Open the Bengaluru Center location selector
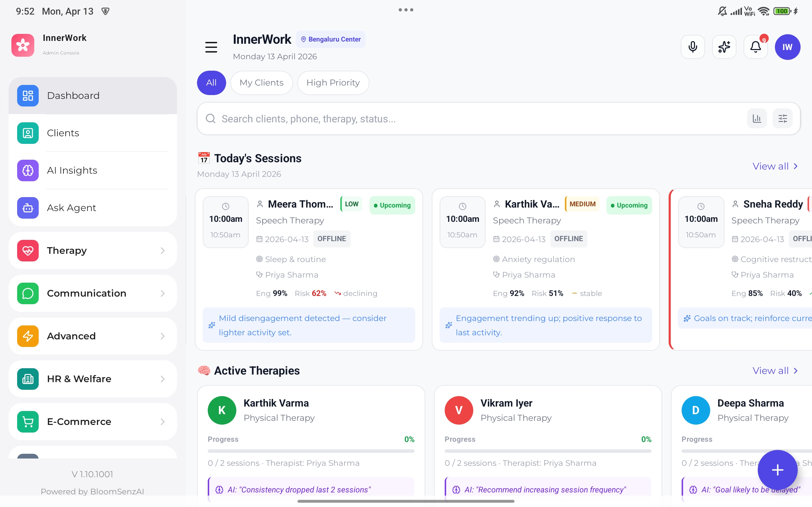 pyautogui.click(x=331, y=39)
